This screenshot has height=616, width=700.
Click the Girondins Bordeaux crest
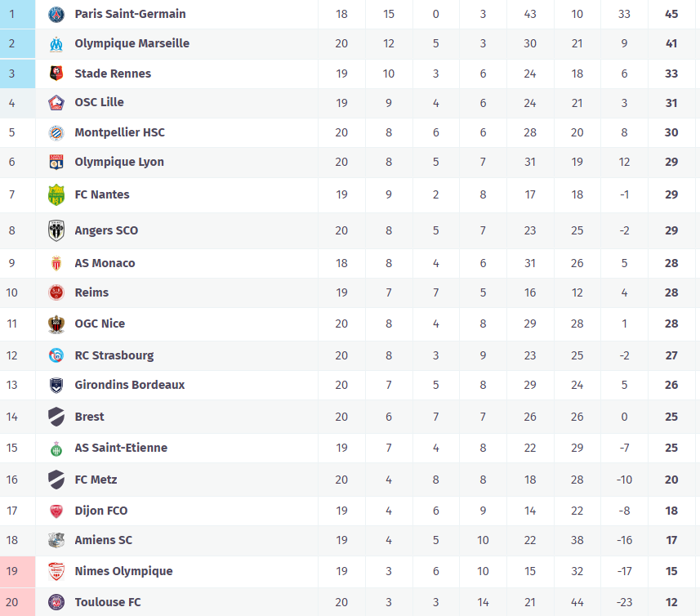click(x=56, y=385)
